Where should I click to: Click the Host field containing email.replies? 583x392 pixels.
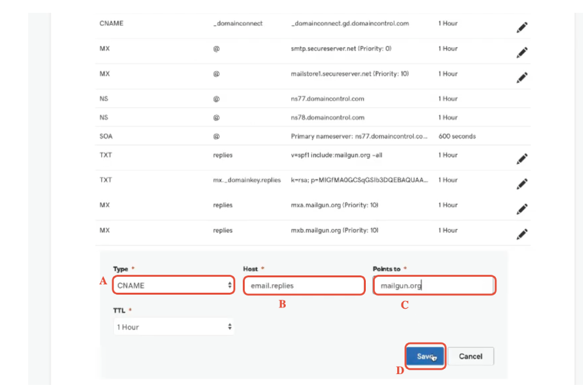(x=304, y=285)
